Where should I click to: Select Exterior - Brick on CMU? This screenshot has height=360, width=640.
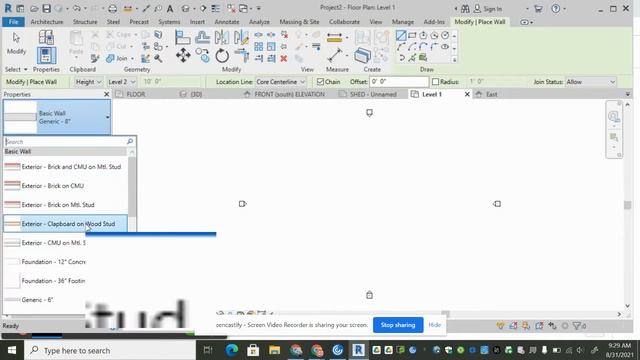pos(65,186)
